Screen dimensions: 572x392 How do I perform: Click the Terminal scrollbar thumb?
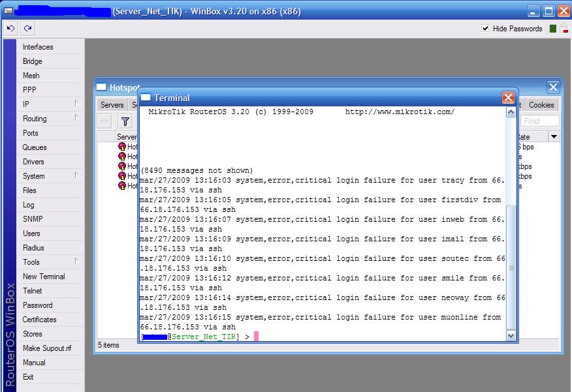pos(511,268)
